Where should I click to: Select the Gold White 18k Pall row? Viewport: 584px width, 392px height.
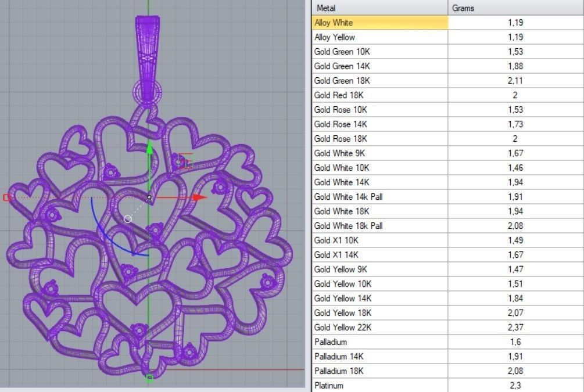point(447,226)
